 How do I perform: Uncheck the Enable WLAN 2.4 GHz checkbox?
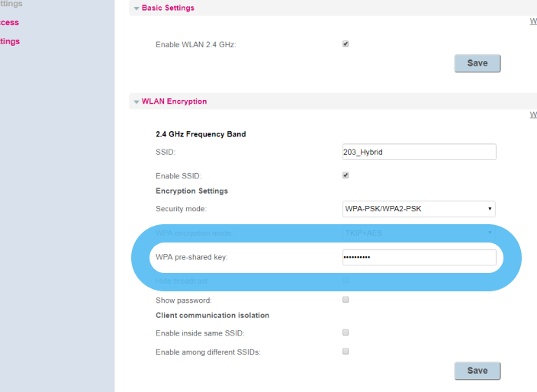(x=346, y=44)
